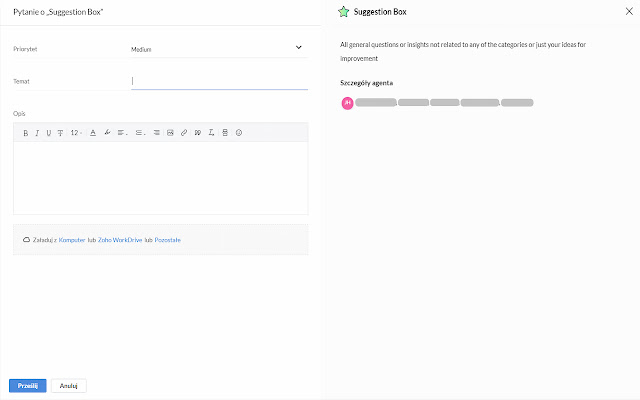Toggle underline formatting in the editor
The image size is (640, 400).
(x=49, y=133)
